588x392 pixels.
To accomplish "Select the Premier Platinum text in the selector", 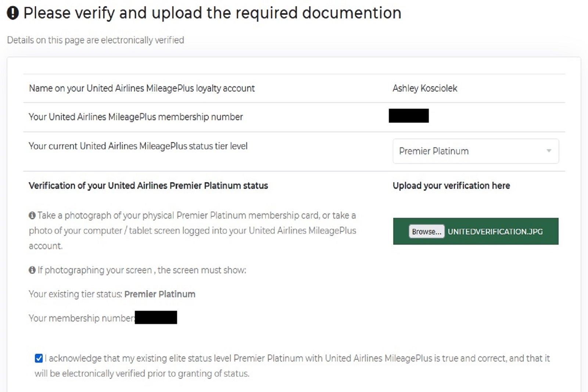I will (433, 151).
